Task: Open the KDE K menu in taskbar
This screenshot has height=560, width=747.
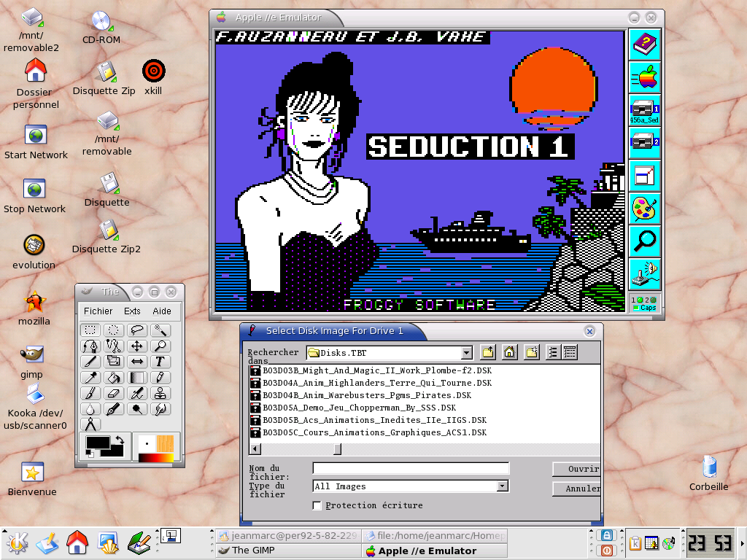Action: coord(18,542)
